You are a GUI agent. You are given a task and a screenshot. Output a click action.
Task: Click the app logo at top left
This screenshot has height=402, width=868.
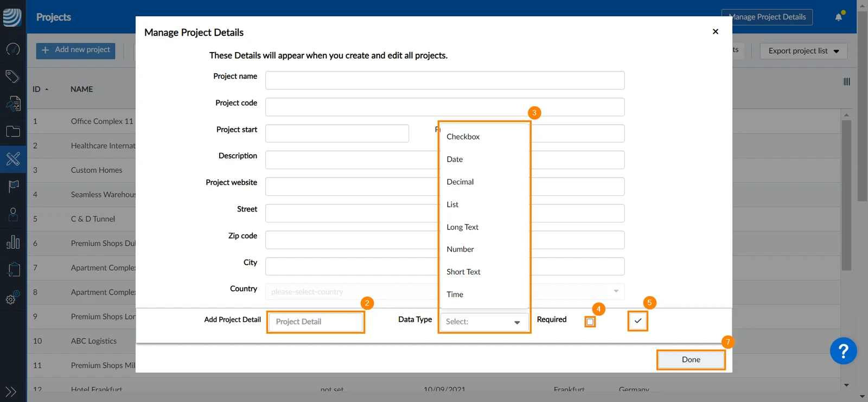point(12,17)
